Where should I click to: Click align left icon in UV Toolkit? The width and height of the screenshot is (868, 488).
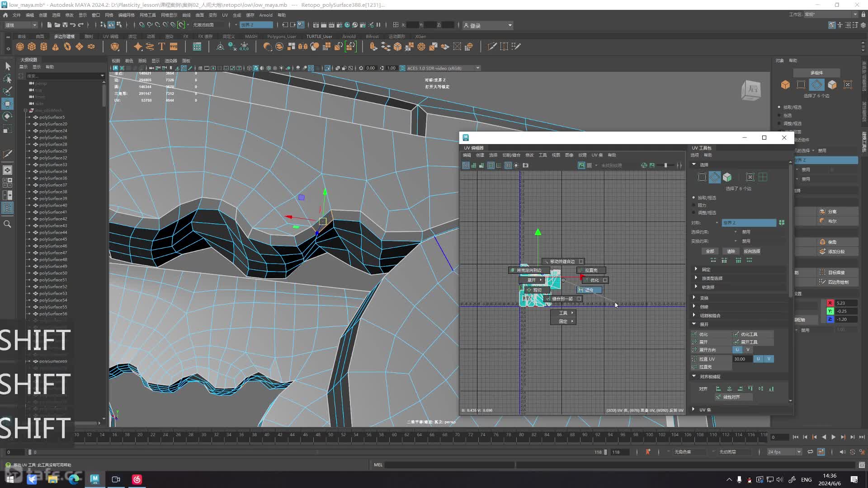pos(718,389)
